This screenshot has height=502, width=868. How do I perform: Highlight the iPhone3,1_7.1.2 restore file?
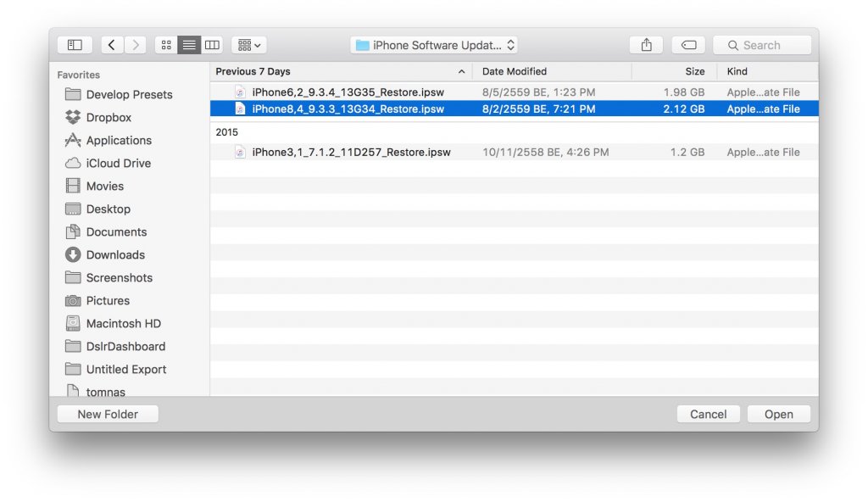352,152
